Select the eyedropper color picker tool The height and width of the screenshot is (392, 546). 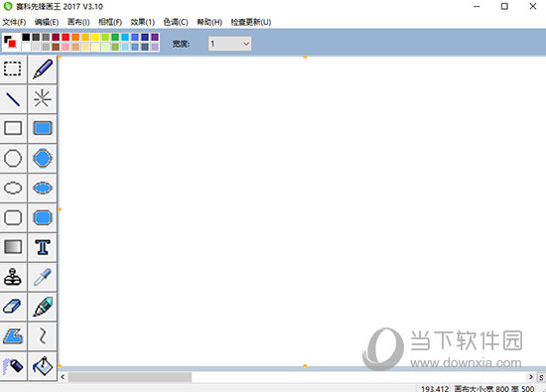(x=43, y=277)
